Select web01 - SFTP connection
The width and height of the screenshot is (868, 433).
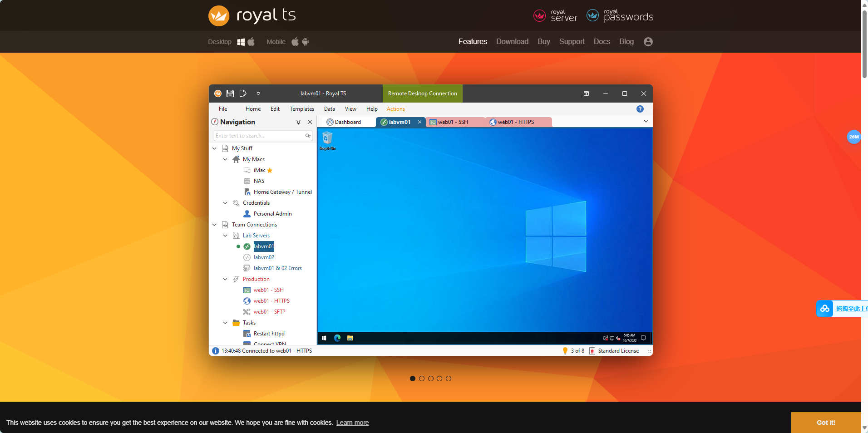(270, 312)
